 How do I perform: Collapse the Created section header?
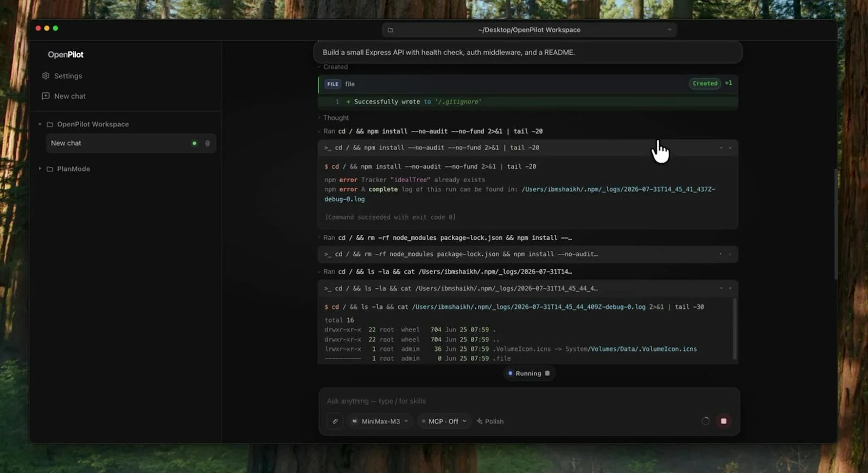click(333, 67)
